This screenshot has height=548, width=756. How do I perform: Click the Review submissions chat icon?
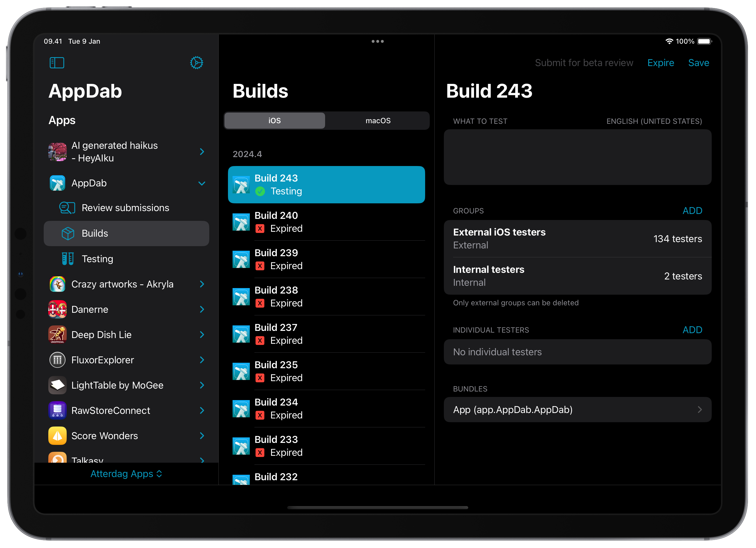(67, 208)
